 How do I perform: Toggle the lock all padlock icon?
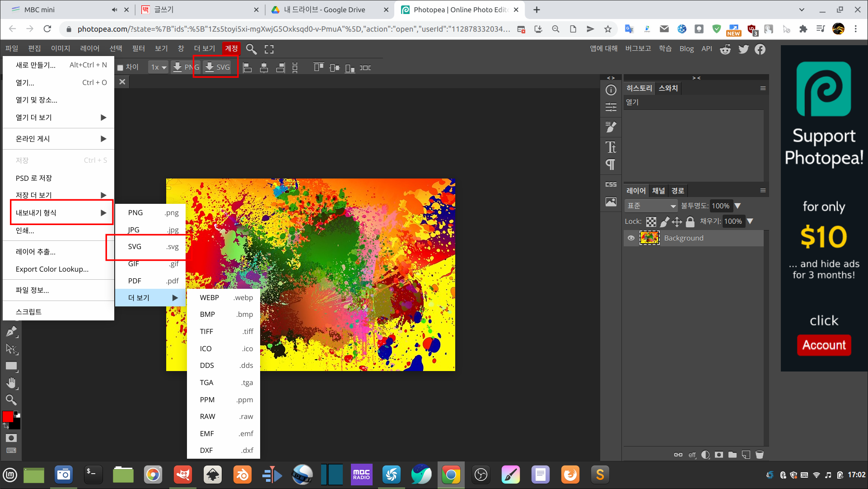[690, 221]
